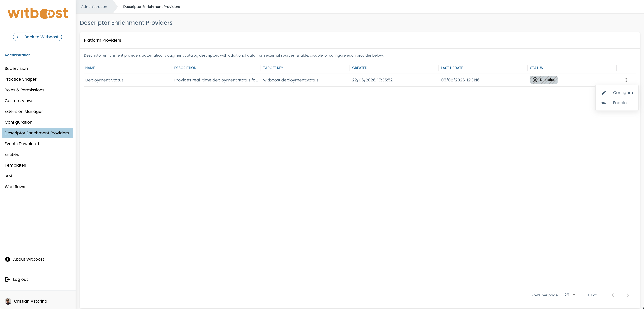
Task: Click the Platform Providers heading
Action: tap(103, 40)
